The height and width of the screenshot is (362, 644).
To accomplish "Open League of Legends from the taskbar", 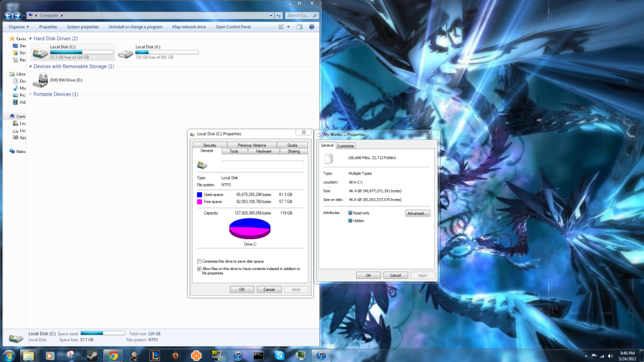I will point(154,356).
